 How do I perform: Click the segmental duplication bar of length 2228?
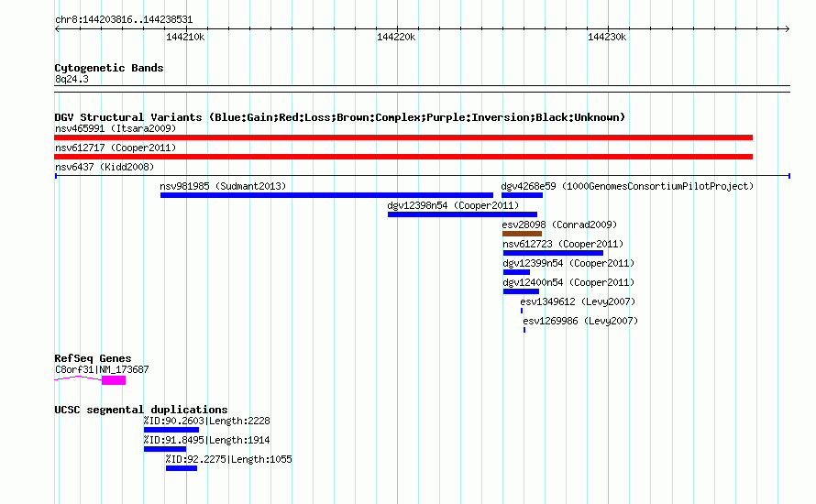pos(171,430)
